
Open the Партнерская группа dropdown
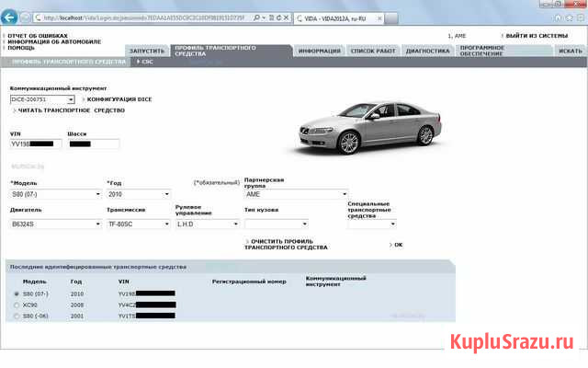295,194
